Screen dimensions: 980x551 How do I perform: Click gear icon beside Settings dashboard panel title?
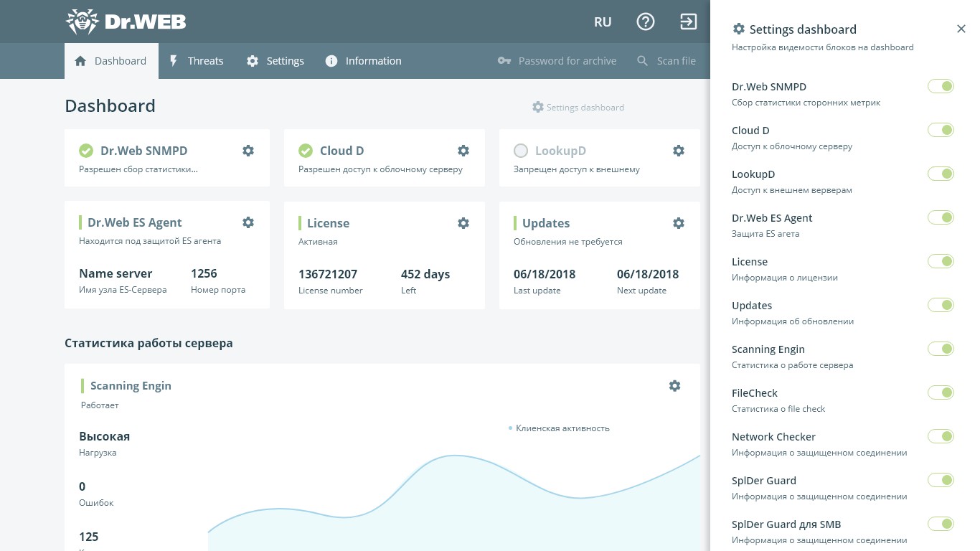738,29
